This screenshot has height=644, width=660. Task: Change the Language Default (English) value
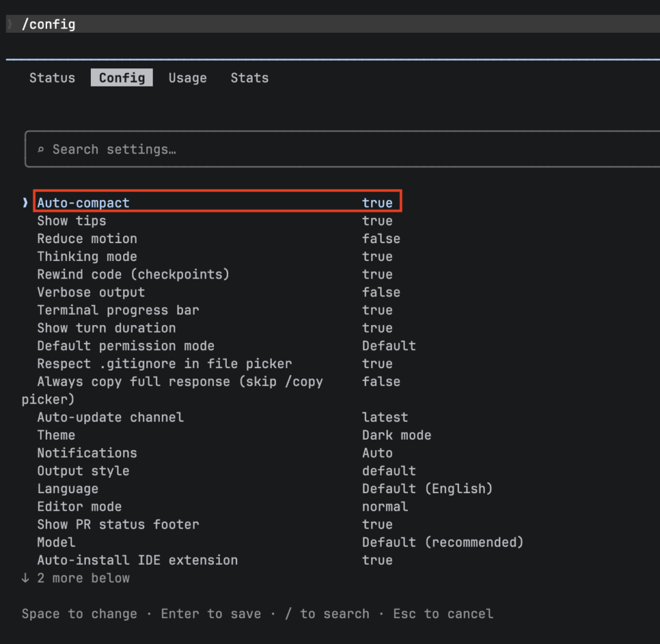(x=427, y=489)
